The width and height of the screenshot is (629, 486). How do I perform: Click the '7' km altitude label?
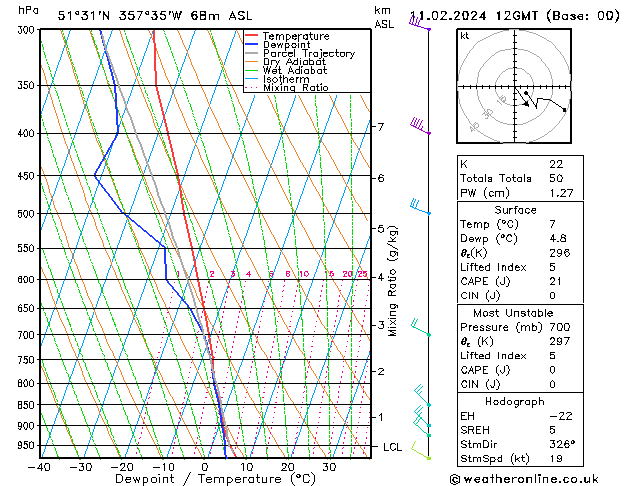[380, 127]
